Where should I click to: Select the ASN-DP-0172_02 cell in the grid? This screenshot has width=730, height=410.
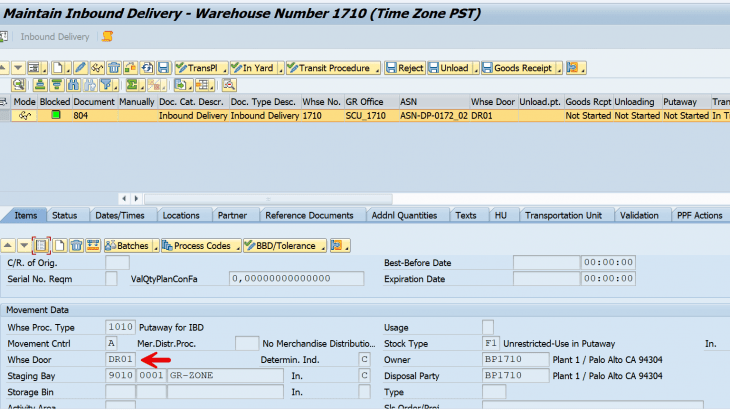coord(433,115)
